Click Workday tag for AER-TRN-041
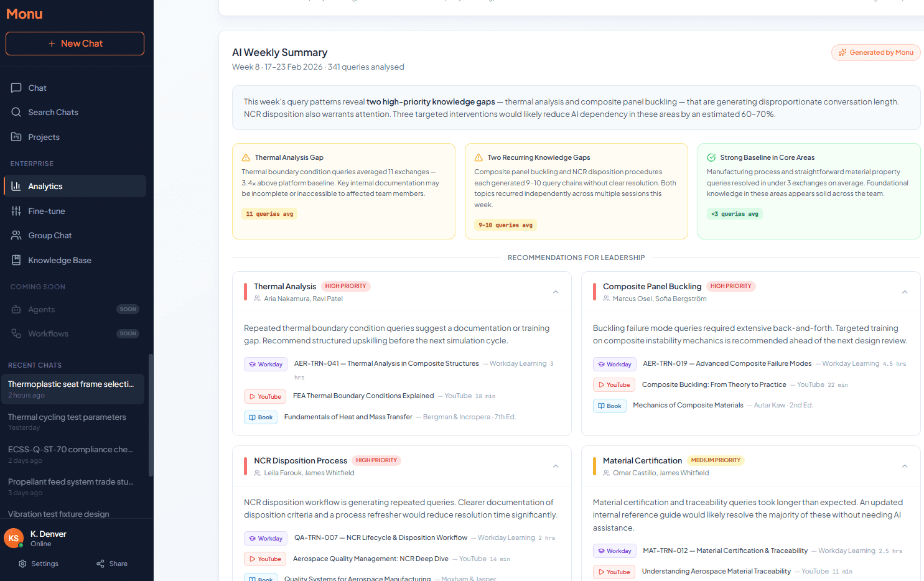The height and width of the screenshot is (581, 924). 266,365
